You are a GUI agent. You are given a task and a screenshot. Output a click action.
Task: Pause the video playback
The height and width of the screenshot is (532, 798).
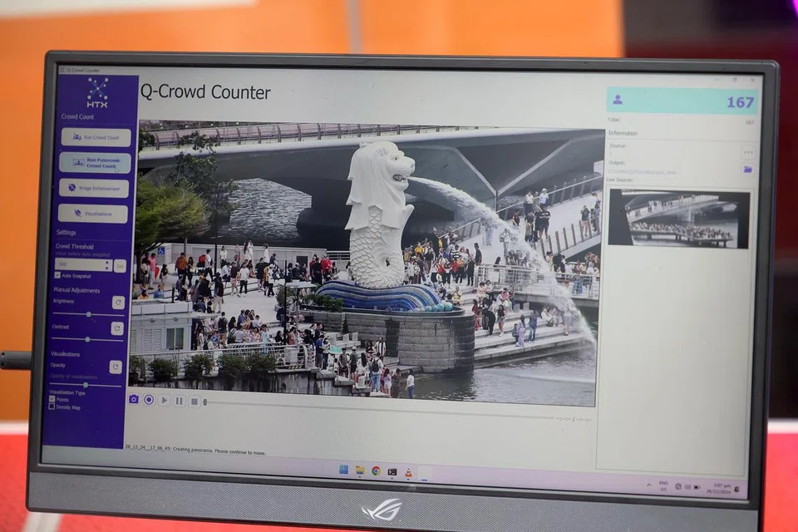[x=179, y=401]
